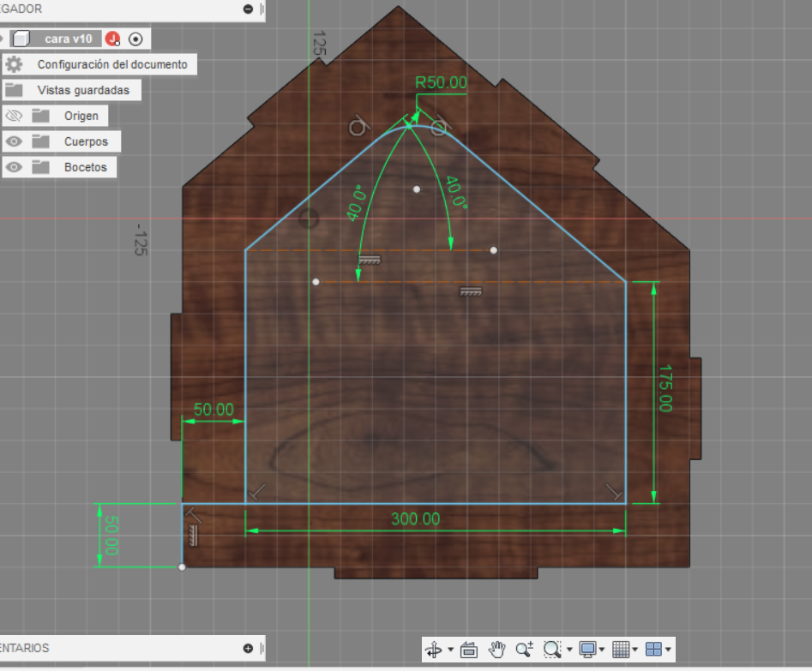This screenshot has width=812, height=671.
Task: Click the Viewports four-pane icon
Action: (653, 650)
